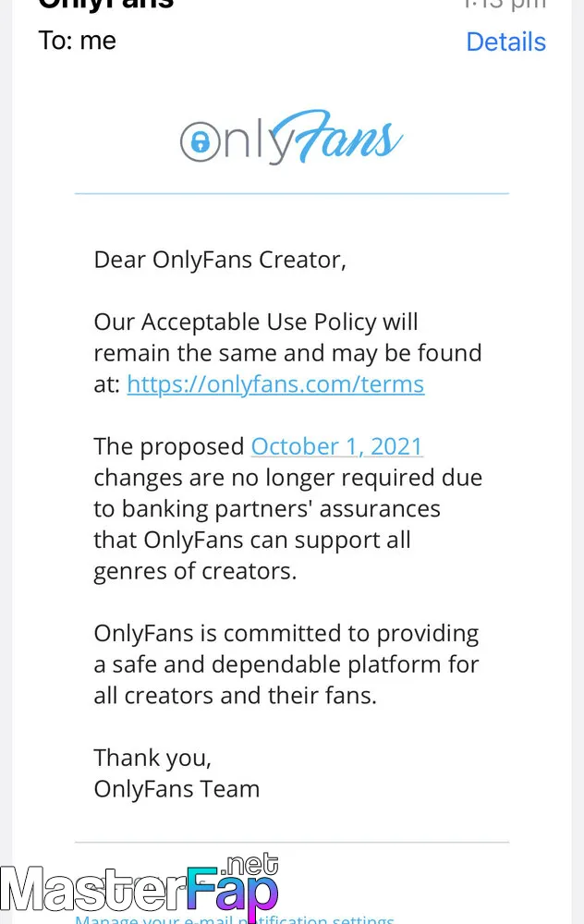Image resolution: width=584 pixels, height=924 pixels.
Task: Click the padlock icon in OnlyFans logo
Action: (201, 141)
